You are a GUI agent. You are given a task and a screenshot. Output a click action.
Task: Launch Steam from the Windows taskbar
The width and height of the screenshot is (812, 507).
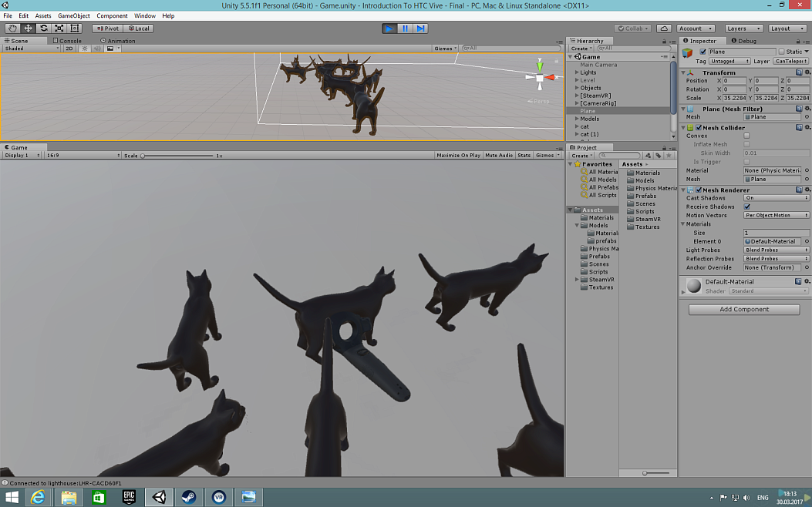[x=187, y=498]
